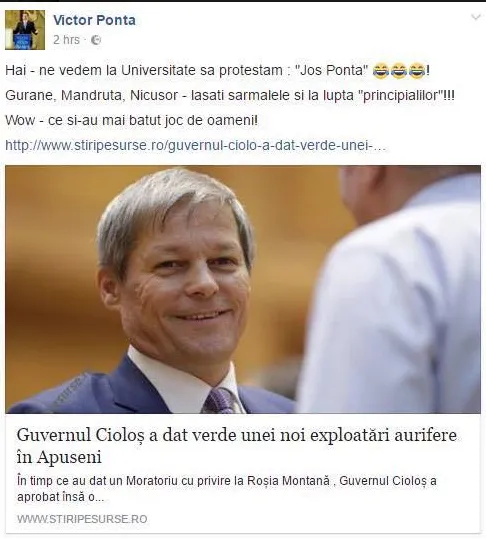
Task: Click the 'Hai - ne vedem la Universitate' line
Action: click(218, 71)
